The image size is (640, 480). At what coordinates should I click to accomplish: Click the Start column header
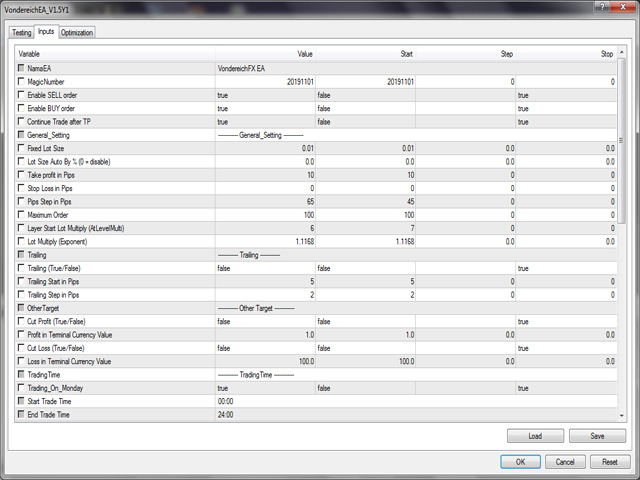(x=365, y=54)
